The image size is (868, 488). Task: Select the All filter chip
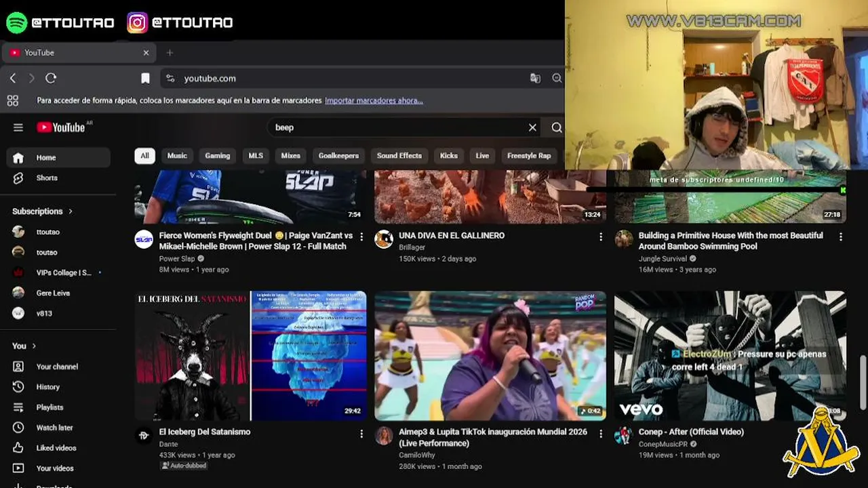[x=144, y=156]
